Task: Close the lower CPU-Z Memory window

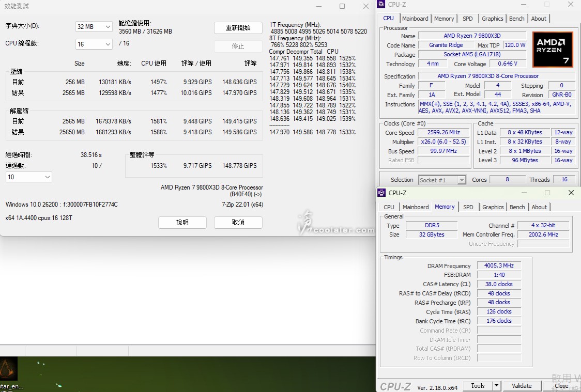Action: click(x=571, y=193)
